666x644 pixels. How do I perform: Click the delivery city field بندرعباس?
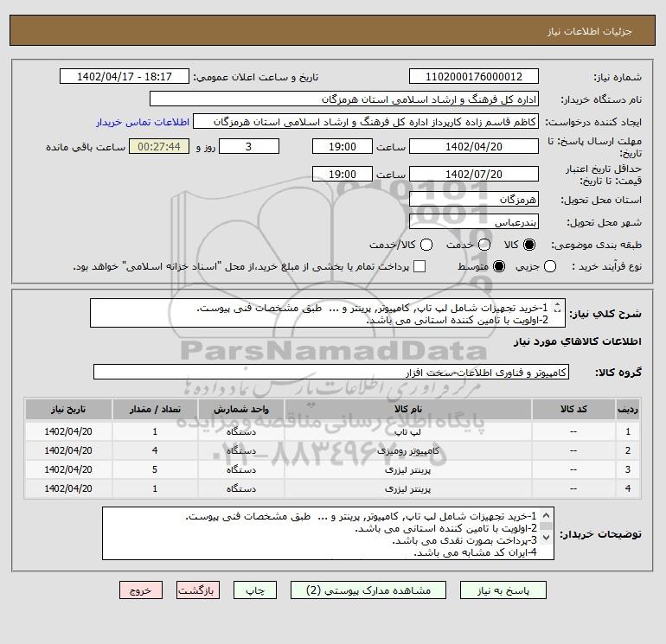click(x=474, y=222)
